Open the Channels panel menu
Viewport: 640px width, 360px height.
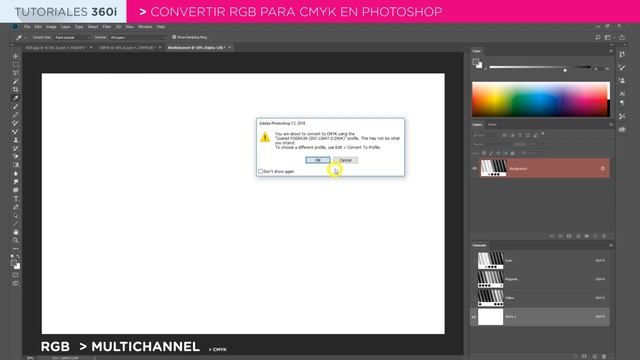611,245
